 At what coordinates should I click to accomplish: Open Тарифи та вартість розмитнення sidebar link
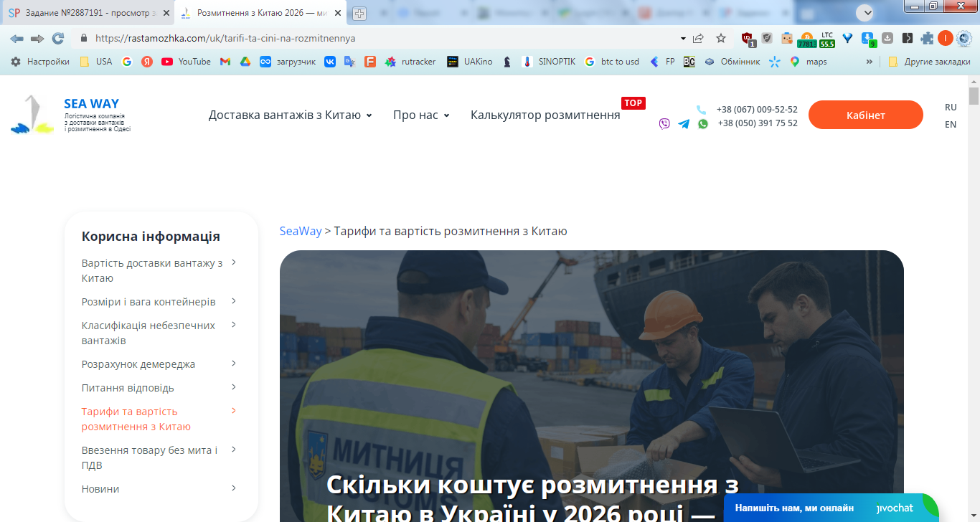pyautogui.click(x=136, y=419)
